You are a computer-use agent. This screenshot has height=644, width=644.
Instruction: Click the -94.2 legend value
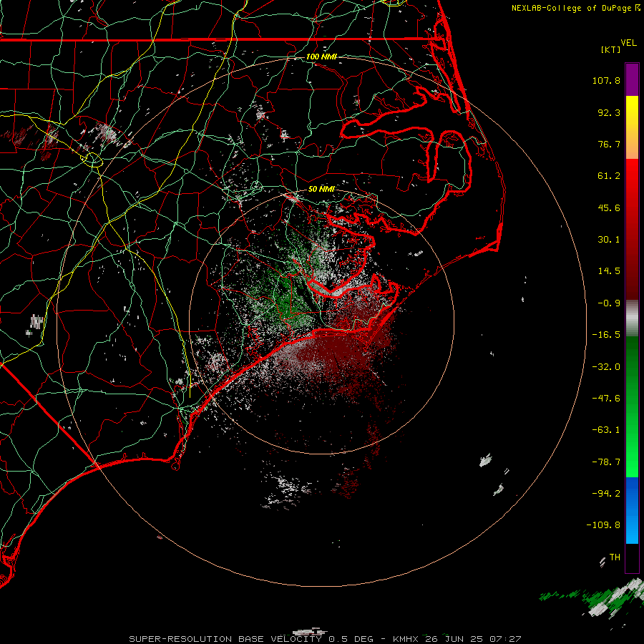[606, 494]
